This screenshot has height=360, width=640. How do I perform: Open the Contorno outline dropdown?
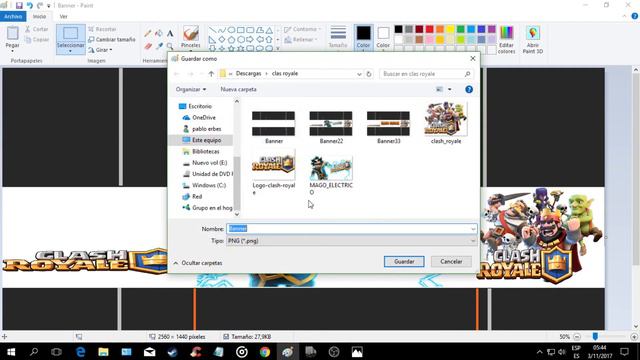coord(302,29)
